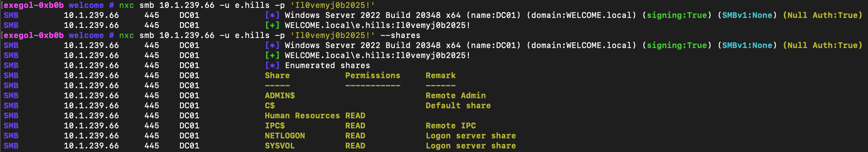Click the Remote Admin remark text
Image resolution: width=868 pixels, height=152 pixels.
(x=456, y=96)
